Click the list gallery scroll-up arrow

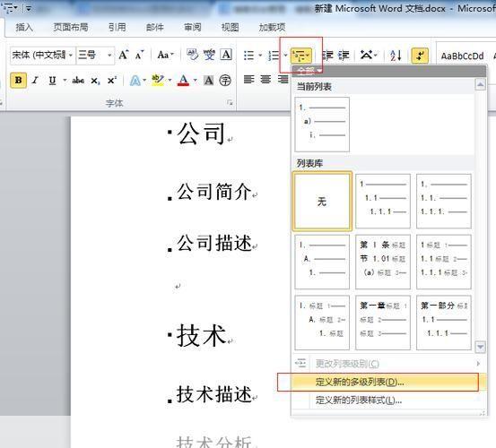pos(480,84)
